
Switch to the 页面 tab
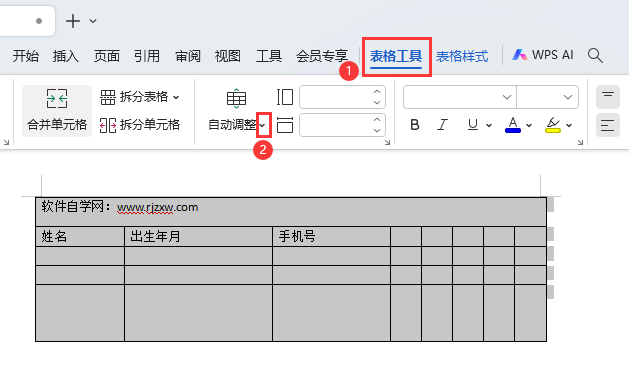[x=107, y=56]
